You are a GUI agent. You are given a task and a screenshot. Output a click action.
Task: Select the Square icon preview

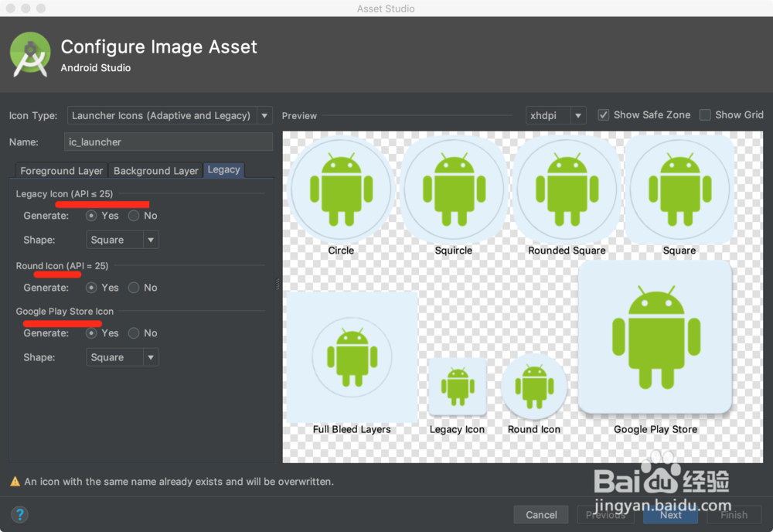click(x=679, y=189)
